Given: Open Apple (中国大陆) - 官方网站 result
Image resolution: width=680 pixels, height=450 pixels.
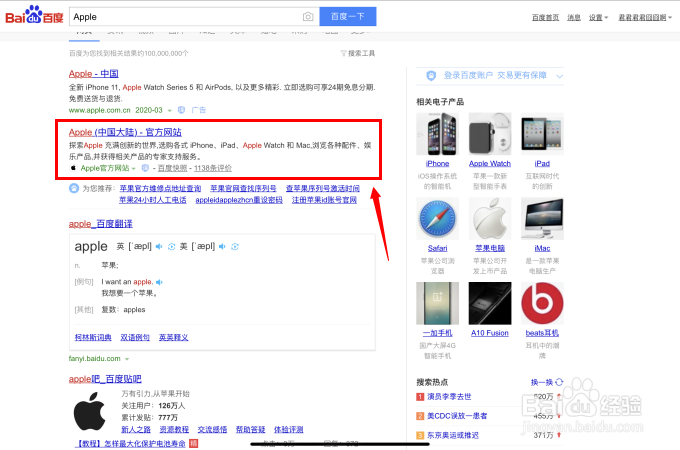Looking at the screenshot, I should click(125, 132).
